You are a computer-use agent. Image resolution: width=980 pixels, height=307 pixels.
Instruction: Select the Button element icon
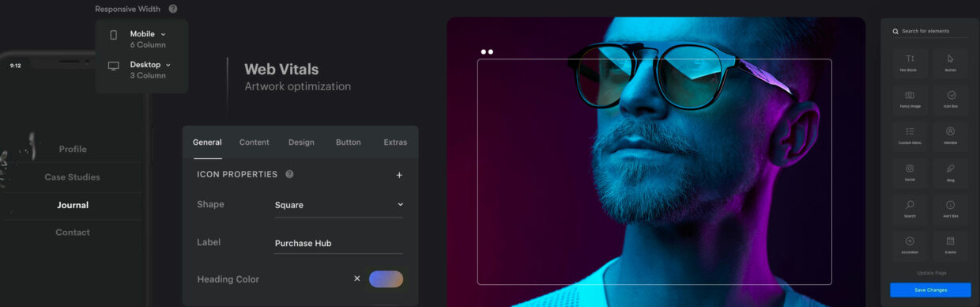click(951, 63)
